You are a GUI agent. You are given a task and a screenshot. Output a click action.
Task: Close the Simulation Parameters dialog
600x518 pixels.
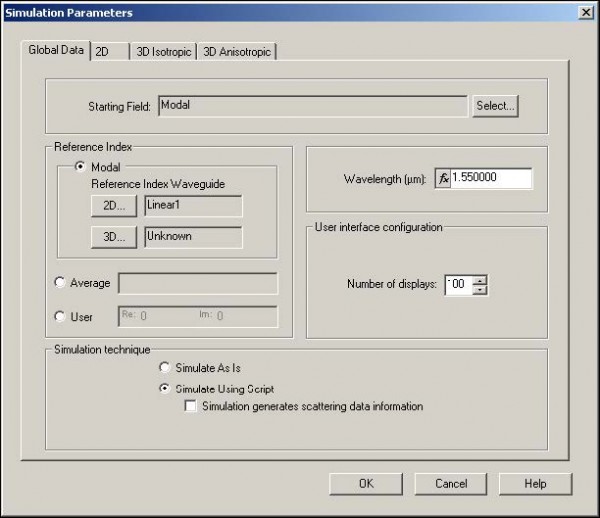click(x=586, y=13)
